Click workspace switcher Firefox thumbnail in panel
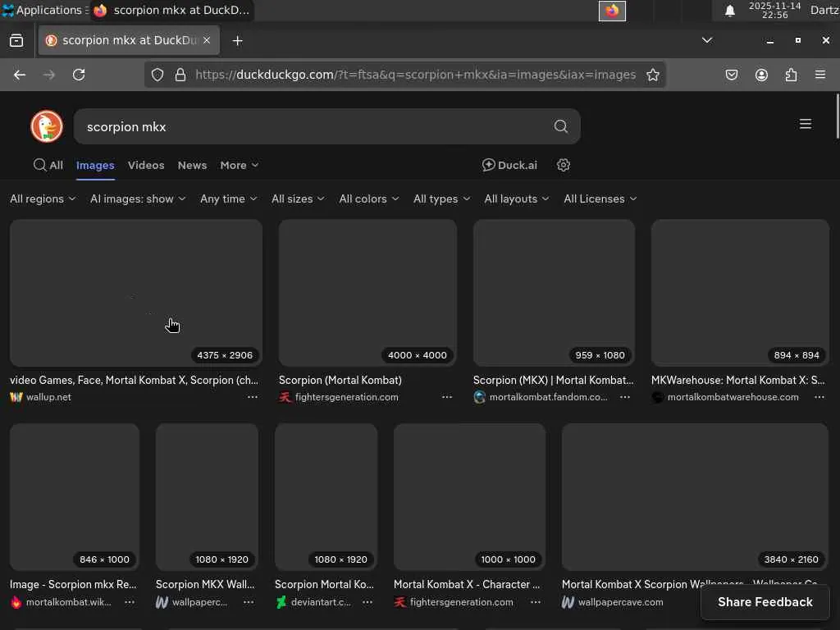The height and width of the screenshot is (630, 840). [x=612, y=11]
